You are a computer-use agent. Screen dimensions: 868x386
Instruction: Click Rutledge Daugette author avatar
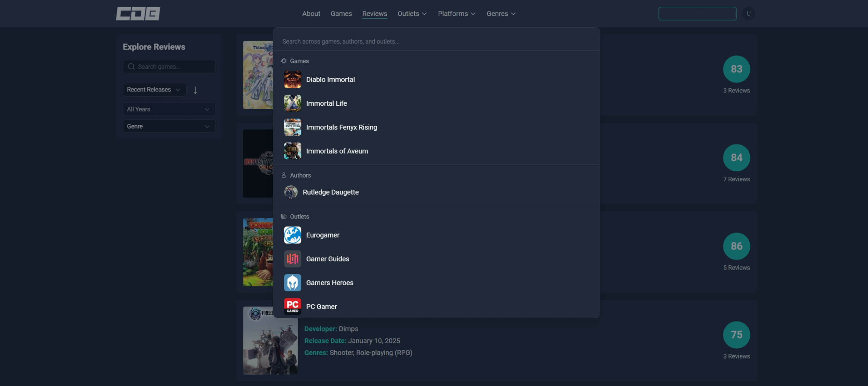[x=291, y=192]
